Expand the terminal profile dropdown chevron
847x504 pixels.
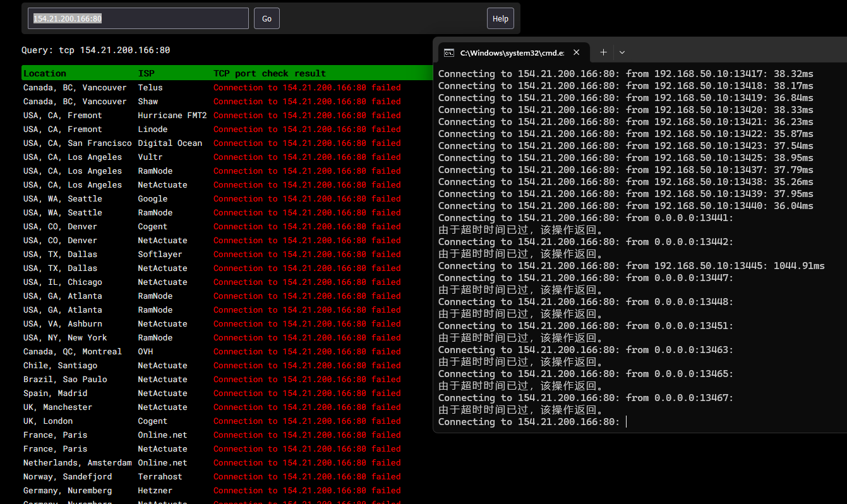click(622, 52)
